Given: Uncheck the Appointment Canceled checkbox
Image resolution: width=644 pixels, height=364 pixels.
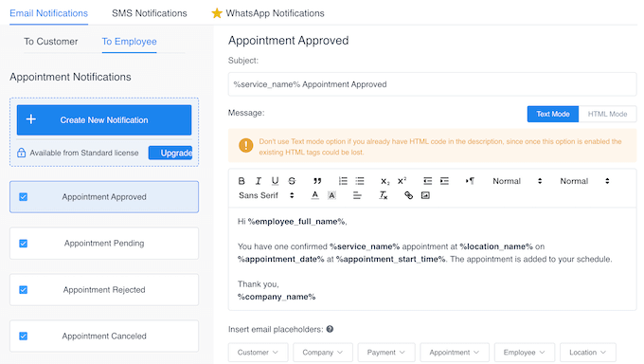Looking at the screenshot, I should click(x=24, y=336).
